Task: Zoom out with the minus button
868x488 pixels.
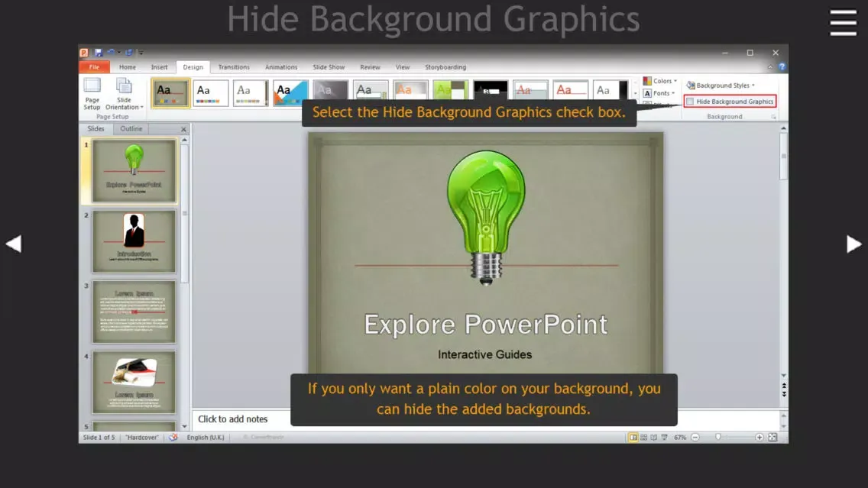Action: pyautogui.click(x=695, y=437)
